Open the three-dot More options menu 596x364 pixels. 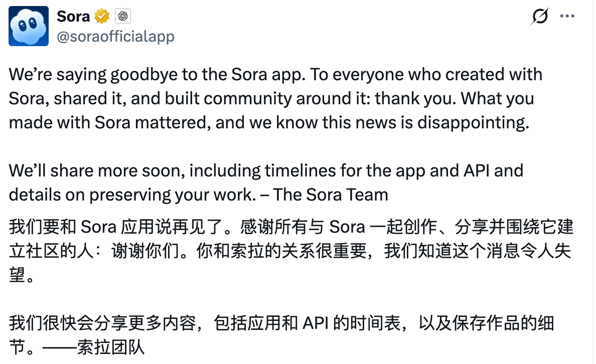click(567, 17)
